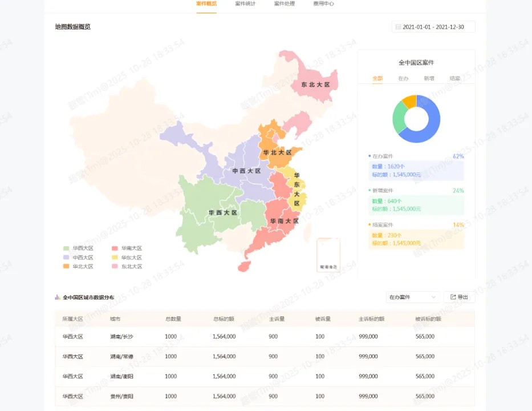
Task: Switch to the 新增 tab
Action: 429,78
